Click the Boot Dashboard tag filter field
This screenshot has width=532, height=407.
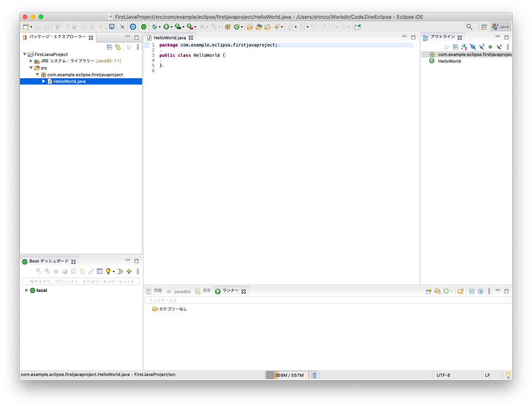(x=81, y=281)
